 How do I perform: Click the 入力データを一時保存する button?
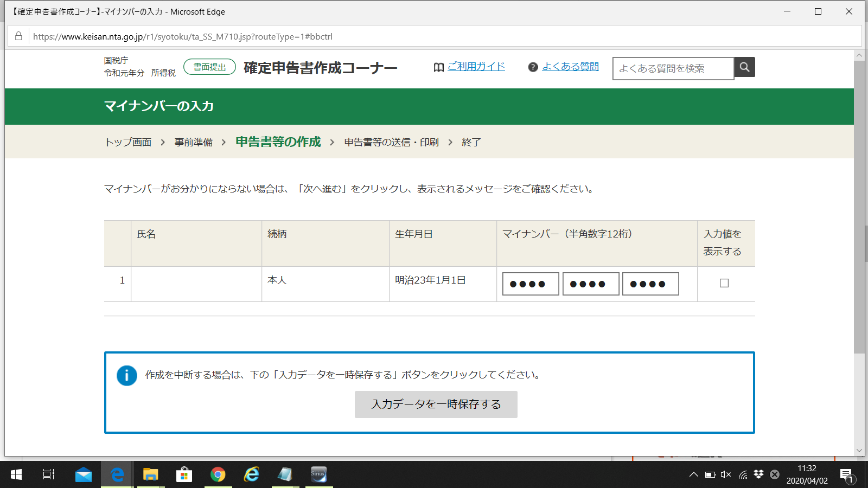tap(436, 404)
